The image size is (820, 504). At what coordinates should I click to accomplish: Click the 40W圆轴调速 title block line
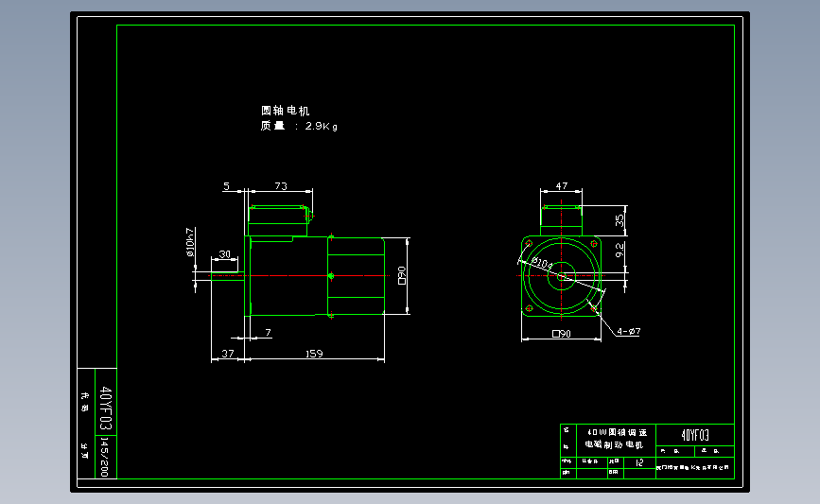coord(617,432)
